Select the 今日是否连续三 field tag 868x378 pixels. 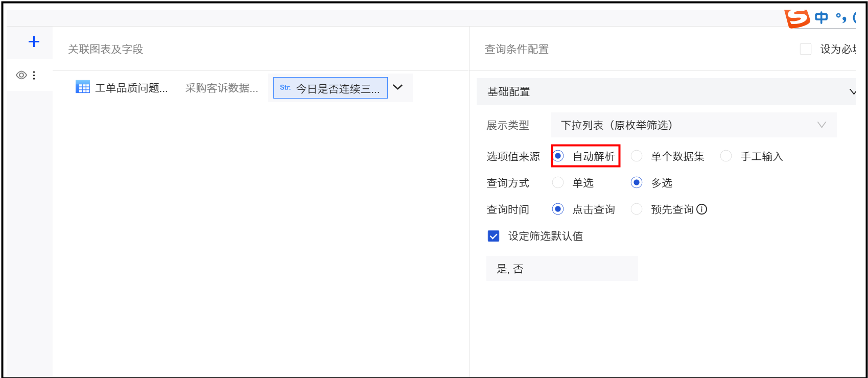330,88
